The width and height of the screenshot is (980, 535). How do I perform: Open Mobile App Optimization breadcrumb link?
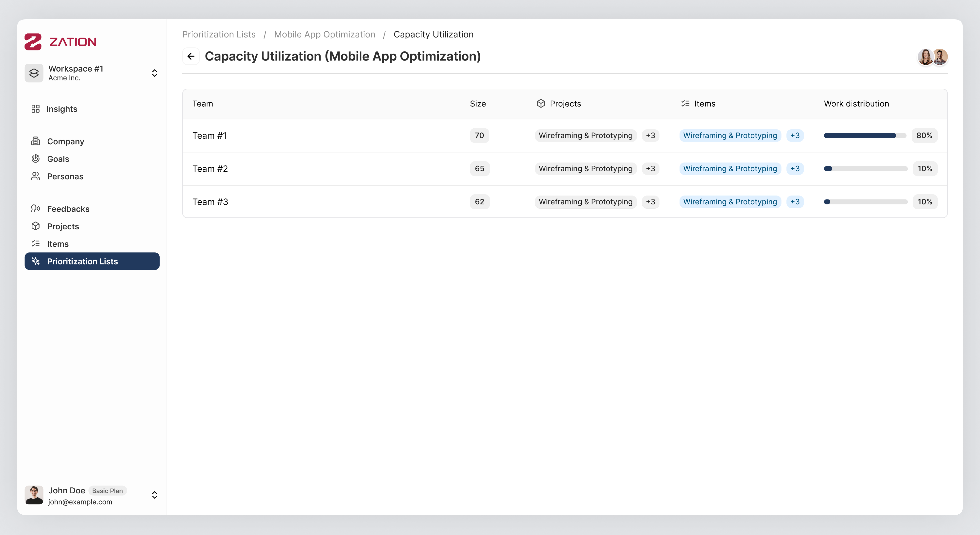[325, 34]
